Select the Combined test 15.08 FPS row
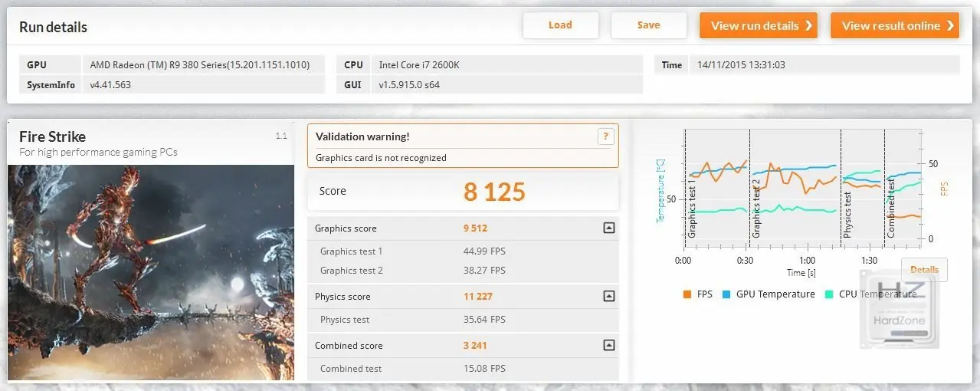This screenshot has width=980, height=391. 463,368
